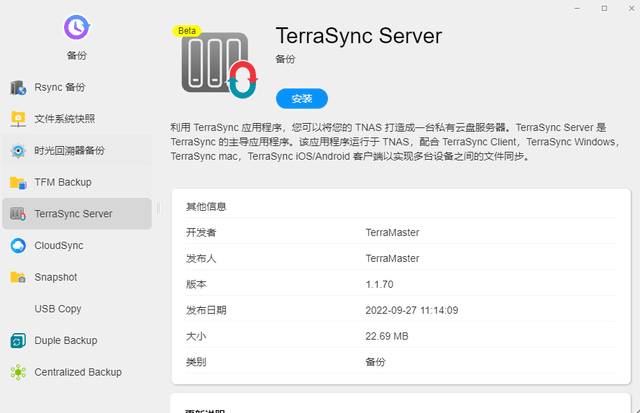Click category value 备份 in 类别 row
Screen dimensions: 640x413
(375, 362)
